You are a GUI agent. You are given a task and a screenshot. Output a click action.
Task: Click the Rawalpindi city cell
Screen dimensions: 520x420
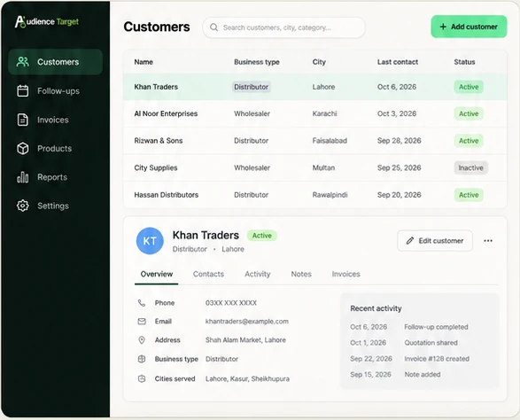(330, 195)
